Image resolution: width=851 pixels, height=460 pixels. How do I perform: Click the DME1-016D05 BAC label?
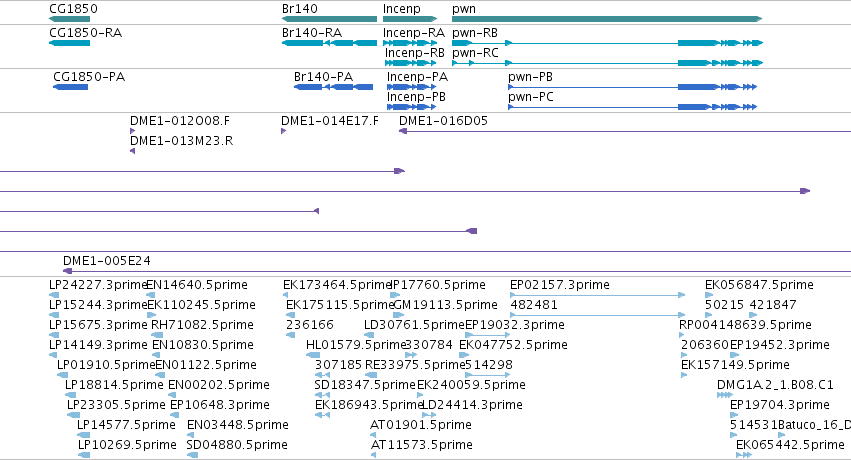click(443, 120)
